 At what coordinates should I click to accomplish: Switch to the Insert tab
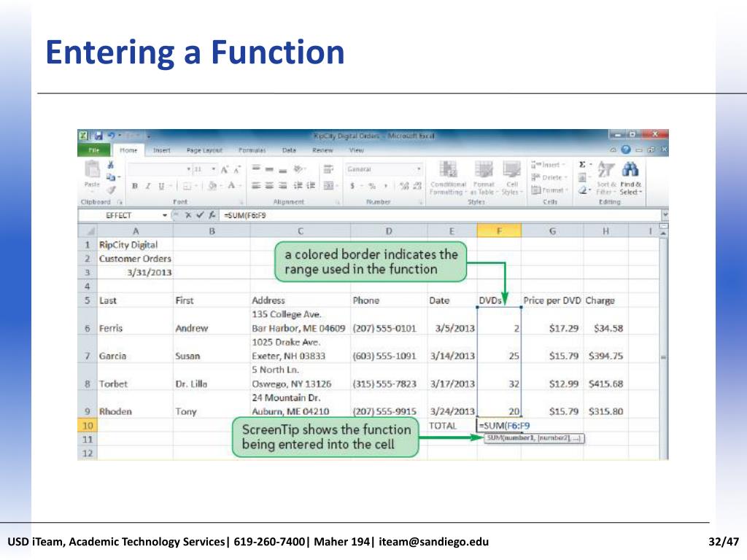click(x=161, y=150)
